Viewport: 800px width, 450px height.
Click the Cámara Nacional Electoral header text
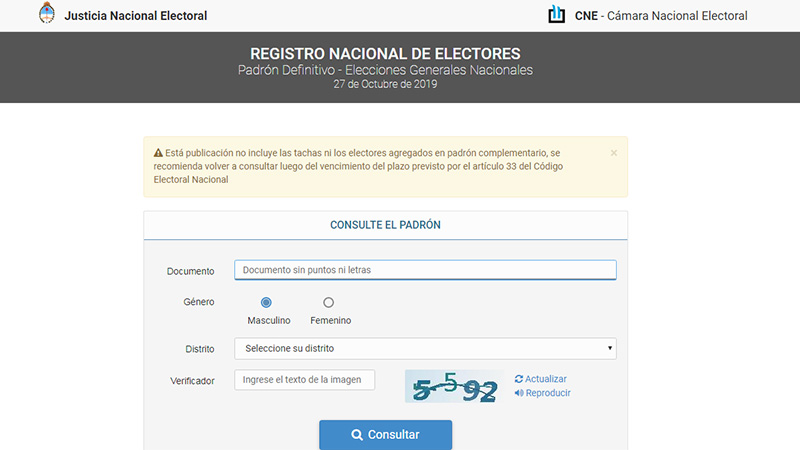[x=677, y=16]
